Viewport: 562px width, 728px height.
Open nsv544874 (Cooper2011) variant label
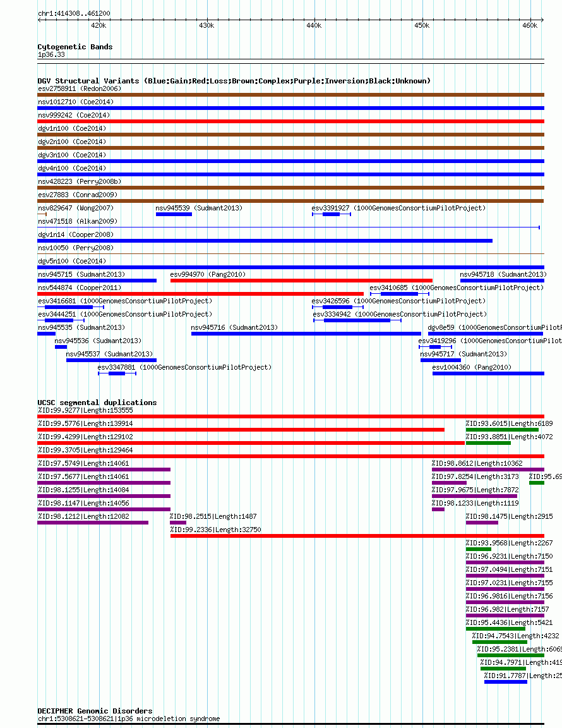(x=80, y=288)
